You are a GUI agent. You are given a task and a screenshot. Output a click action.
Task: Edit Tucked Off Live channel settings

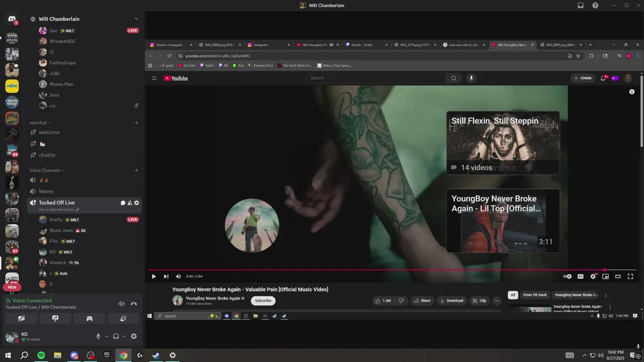pos(136,203)
